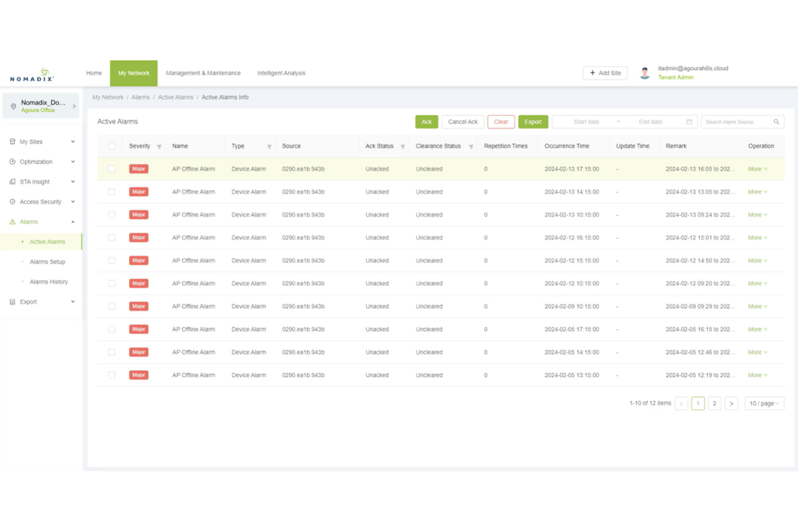Open More menu for 2024-02-05 13:15:00 alarm

click(x=758, y=375)
